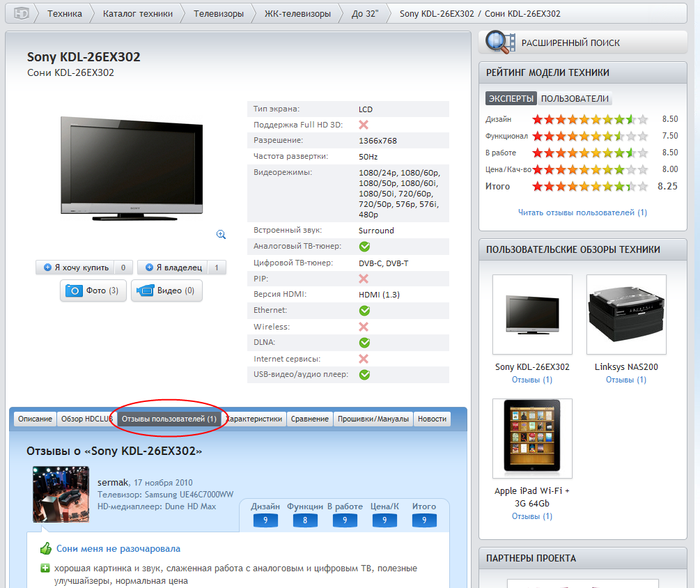Viewport: 700px width, 588px height.
Task: Click sermak's avatar image
Action: (x=61, y=494)
